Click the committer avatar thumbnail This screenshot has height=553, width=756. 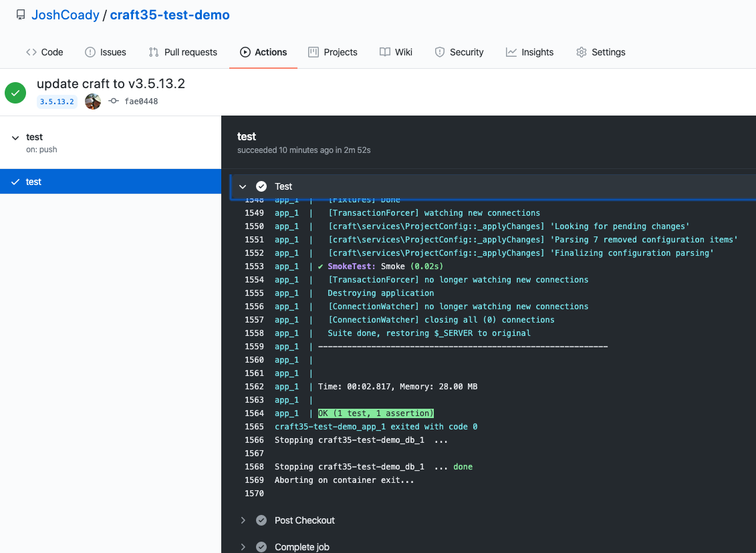tap(93, 102)
